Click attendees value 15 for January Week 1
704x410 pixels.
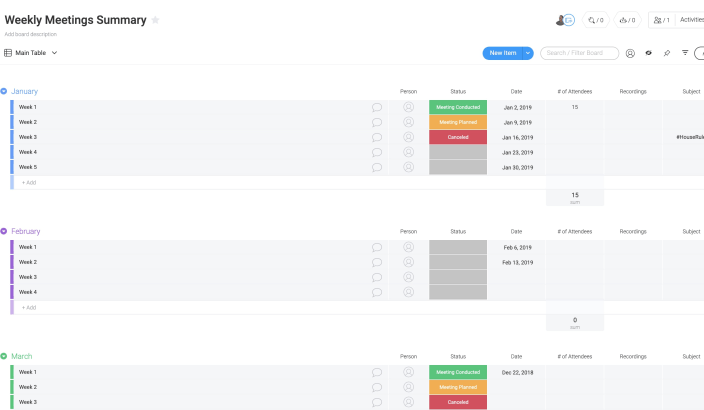(575, 107)
